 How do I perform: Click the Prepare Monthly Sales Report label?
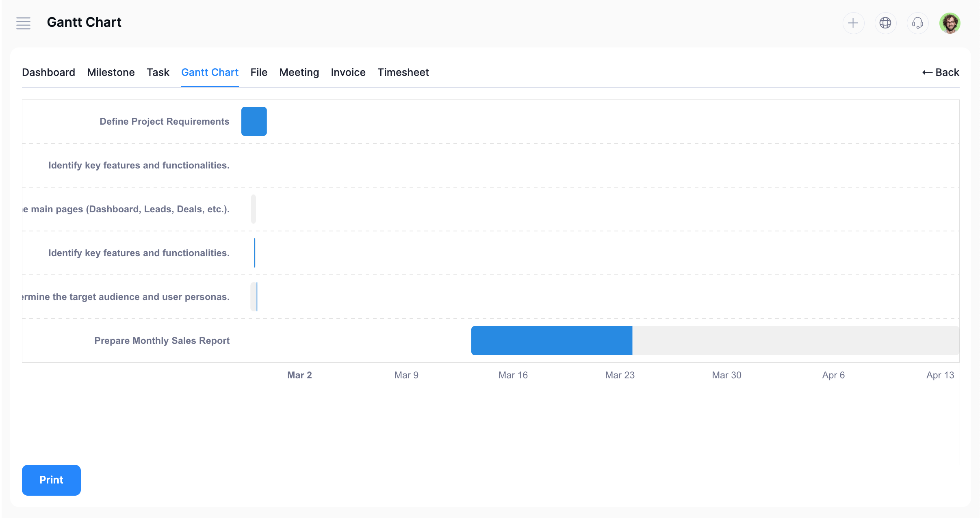tap(162, 341)
